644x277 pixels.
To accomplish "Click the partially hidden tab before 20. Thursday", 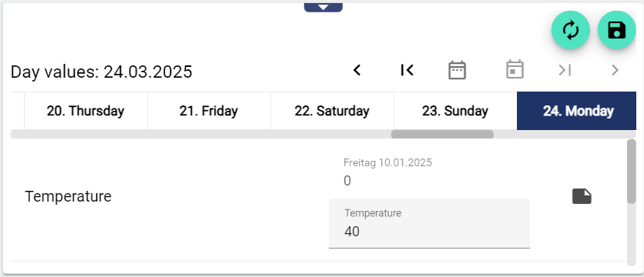I will pyautogui.click(x=17, y=111).
